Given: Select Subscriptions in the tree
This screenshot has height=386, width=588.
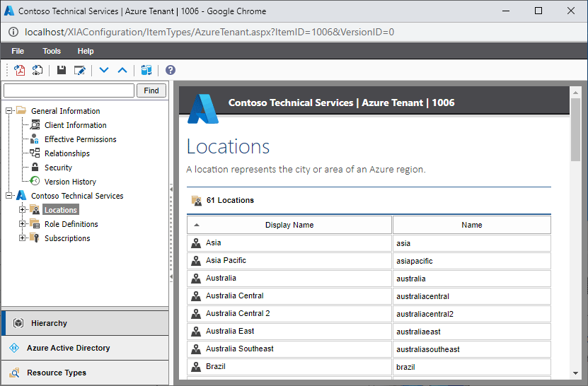Looking at the screenshot, I should tap(67, 238).
